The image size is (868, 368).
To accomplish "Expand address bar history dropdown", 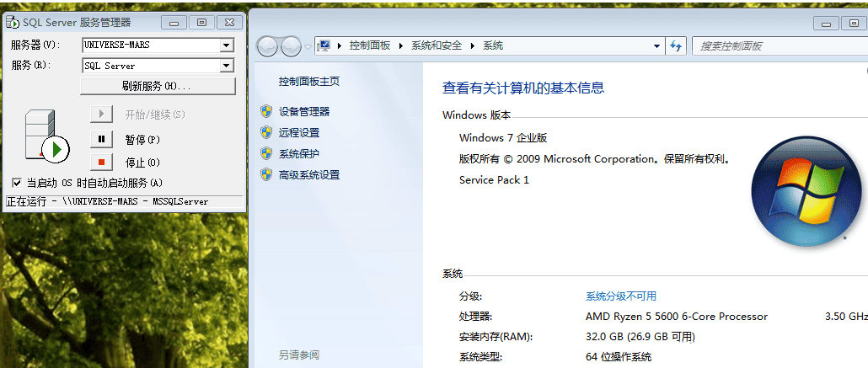I will (657, 46).
